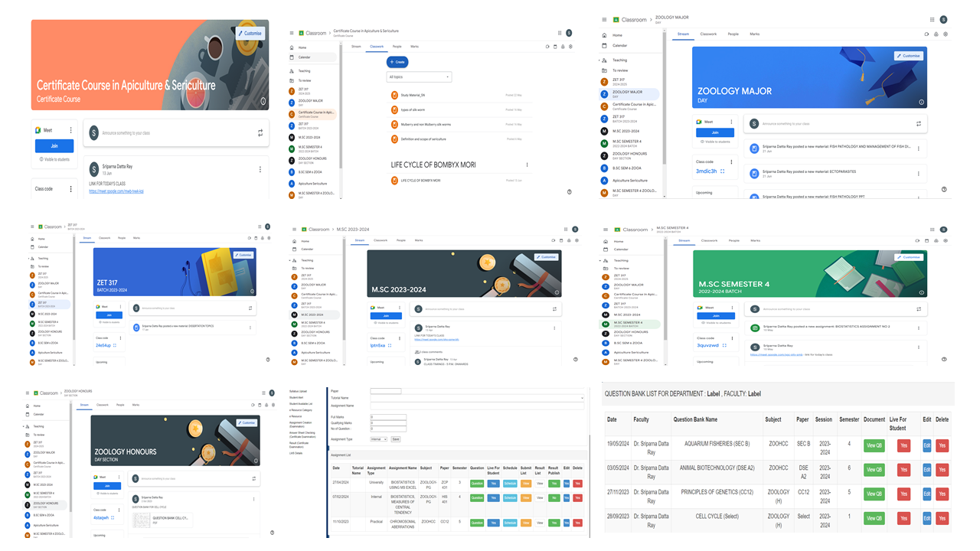
Task: Open Meet options menu in ZOOLOGY MAJOR window
Action: [x=732, y=122]
